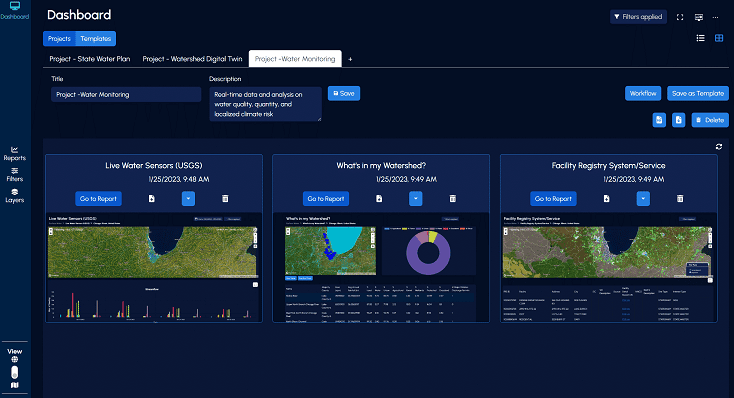Screen dimensions: 734x398
Task: Open Facility Registry map thumbnail
Action: click(607, 252)
